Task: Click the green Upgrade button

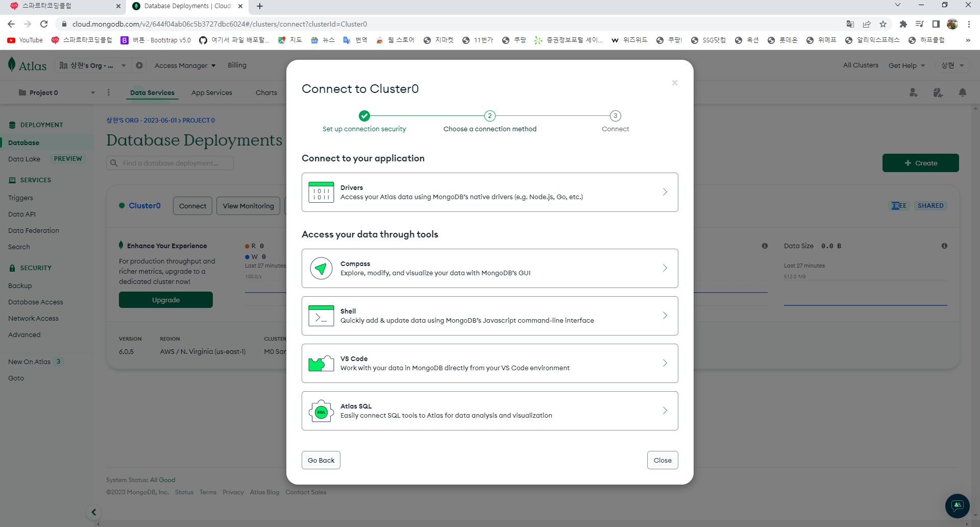Action: coord(166,300)
